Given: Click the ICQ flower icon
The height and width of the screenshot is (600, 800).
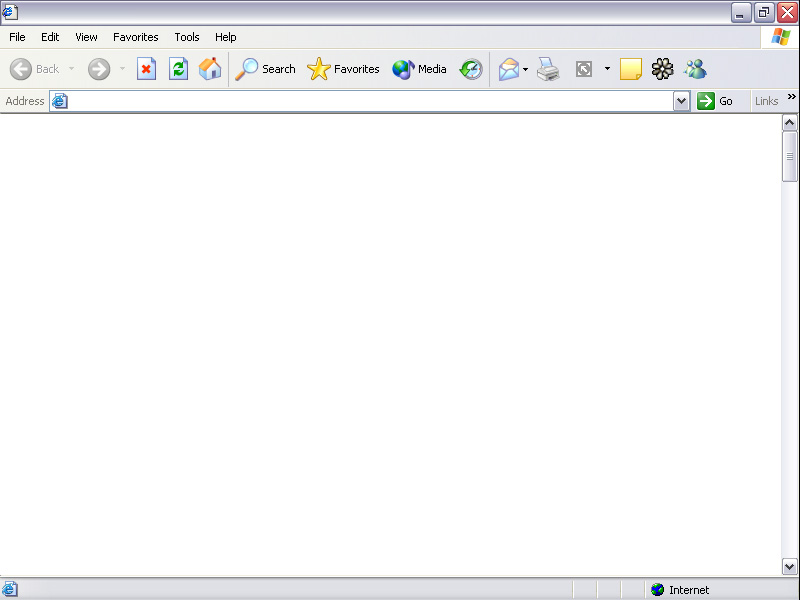Looking at the screenshot, I should (662, 69).
